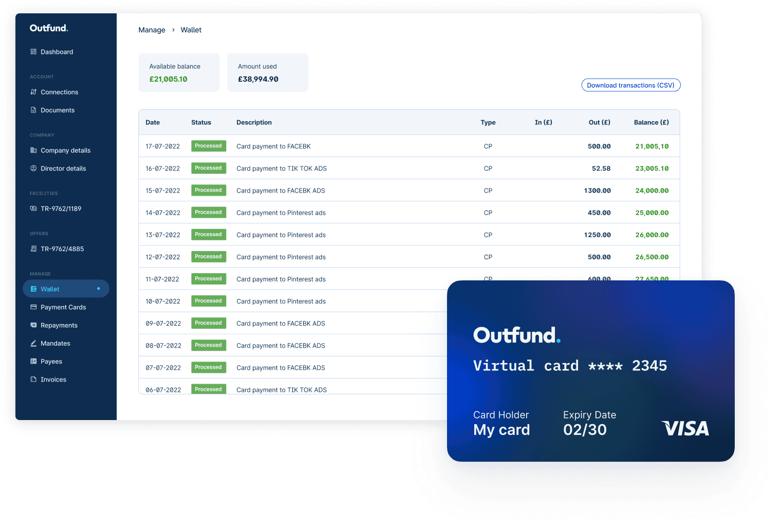Image resolution: width=781 pixels, height=532 pixels.
Task: Click 'My card' card holder name
Action: [501, 430]
